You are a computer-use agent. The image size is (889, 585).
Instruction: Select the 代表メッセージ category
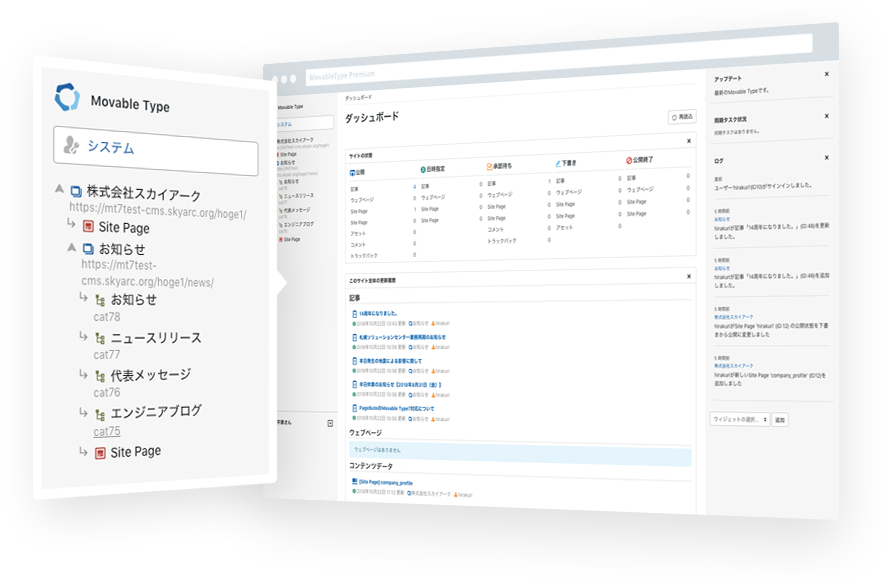[150, 375]
